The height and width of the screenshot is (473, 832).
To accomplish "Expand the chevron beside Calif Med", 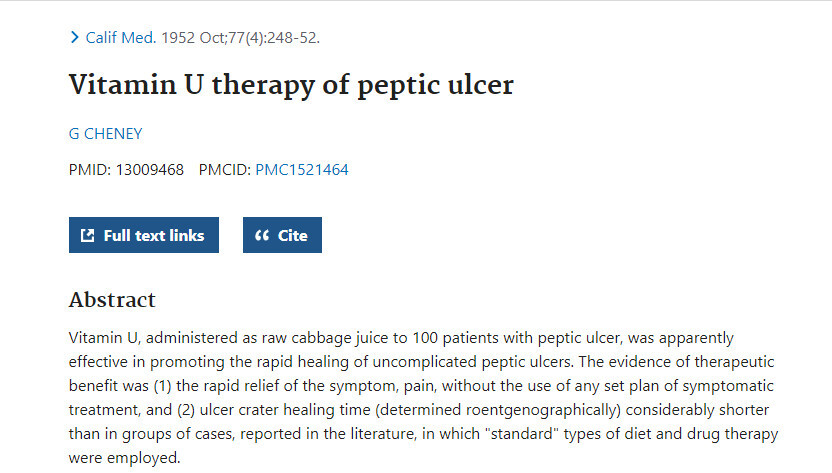I will tap(75, 38).
